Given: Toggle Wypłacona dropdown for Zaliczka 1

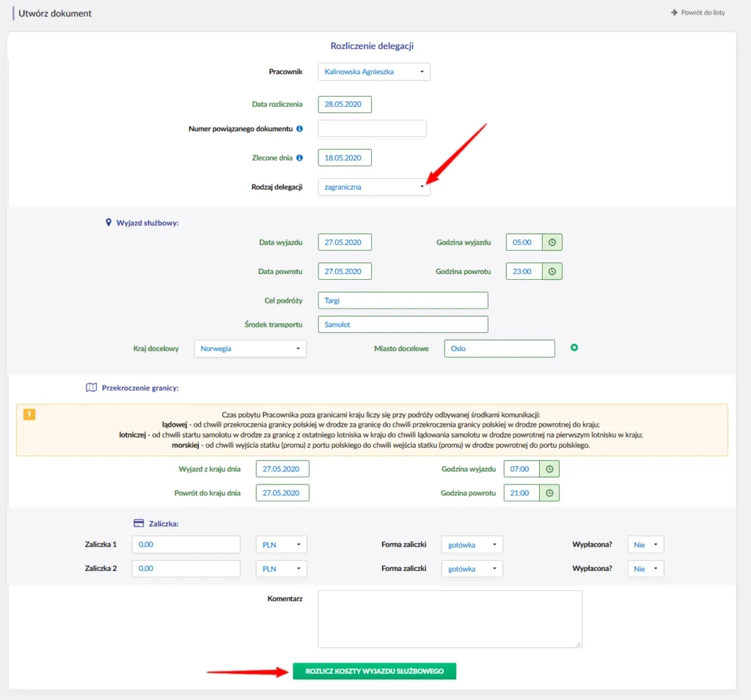Looking at the screenshot, I should coord(646,545).
